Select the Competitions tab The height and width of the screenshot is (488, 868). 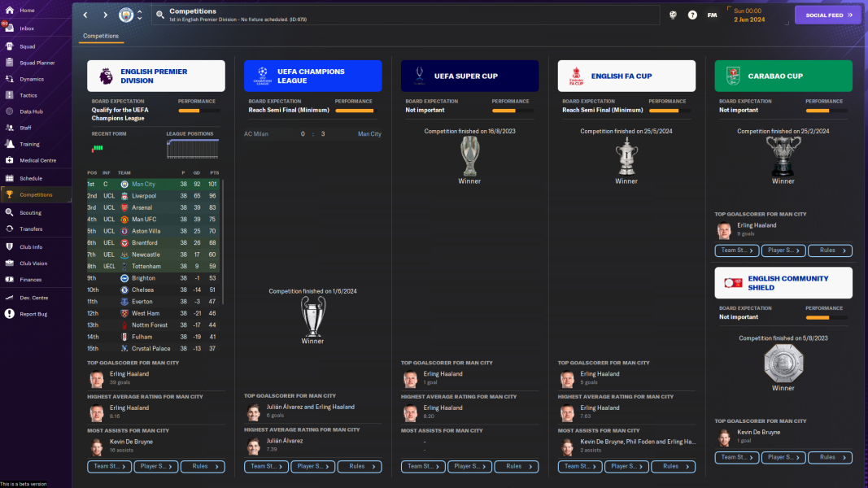point(101,36)
